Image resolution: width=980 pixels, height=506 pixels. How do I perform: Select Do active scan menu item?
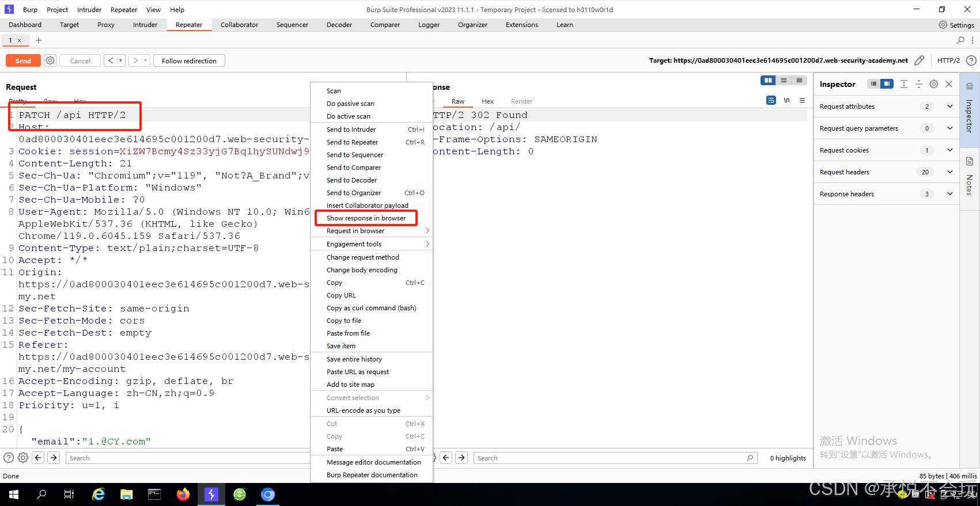372,116
